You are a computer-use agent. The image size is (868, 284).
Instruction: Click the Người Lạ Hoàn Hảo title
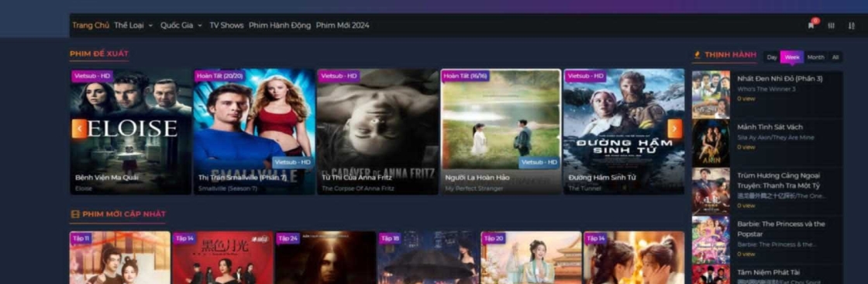(477, 178)
